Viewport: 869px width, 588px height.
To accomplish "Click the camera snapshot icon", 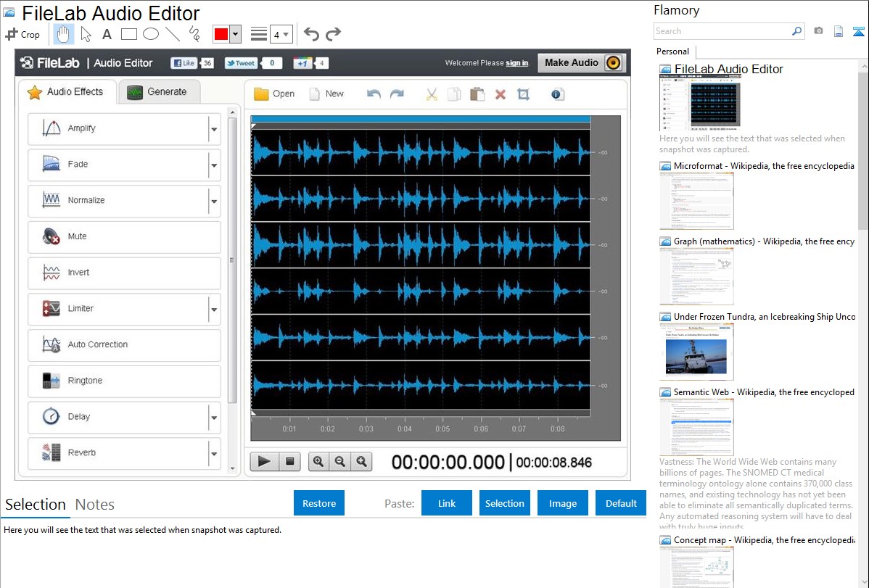I will pos(818,31).
